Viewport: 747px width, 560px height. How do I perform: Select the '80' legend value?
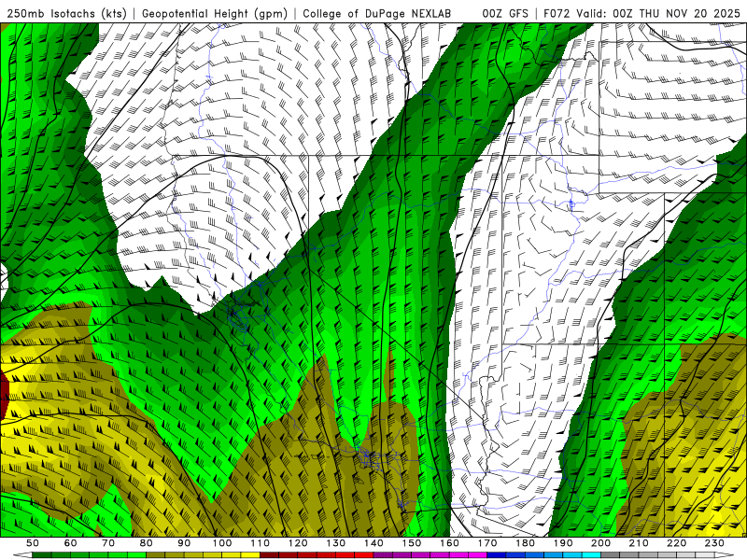click(x=147, y=543)
